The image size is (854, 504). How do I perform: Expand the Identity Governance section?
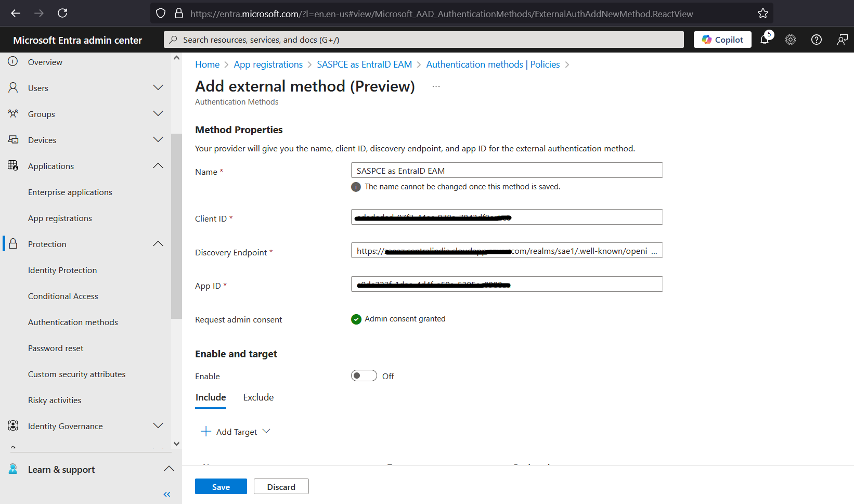click(x=158, y=426)
